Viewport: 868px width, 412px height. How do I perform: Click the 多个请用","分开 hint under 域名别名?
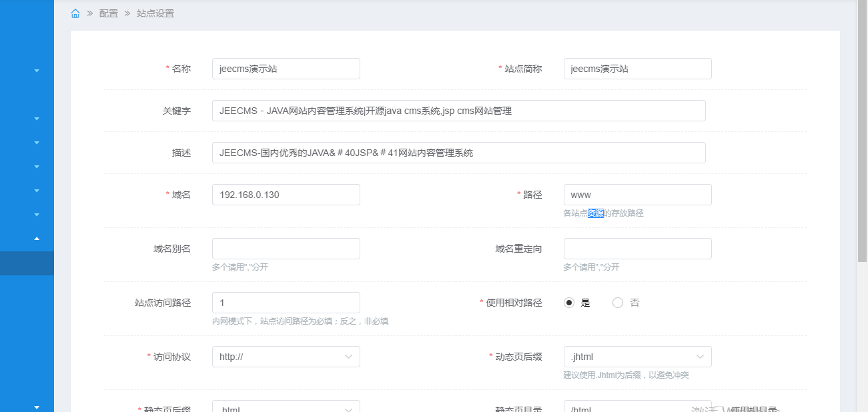pos(240,267)
